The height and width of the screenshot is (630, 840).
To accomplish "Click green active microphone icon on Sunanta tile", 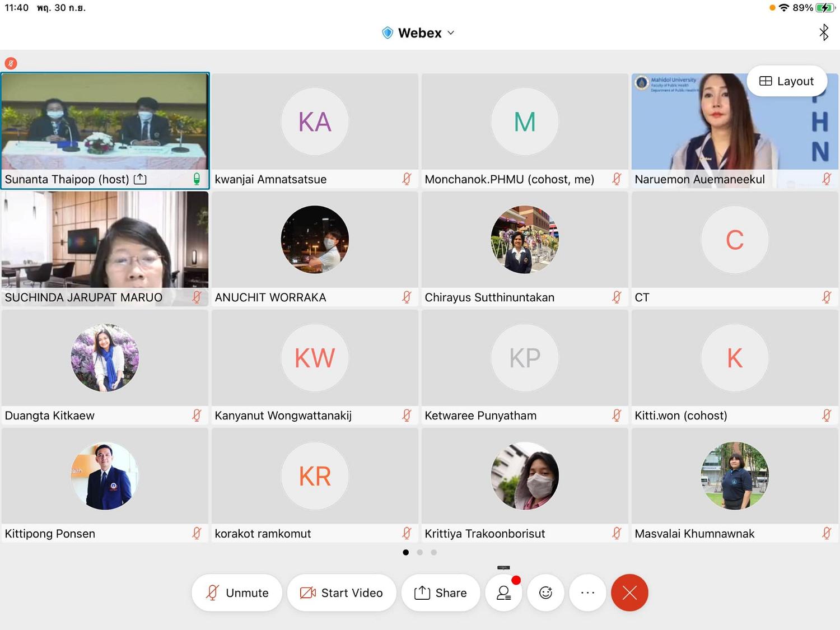I will pos(197,179).
